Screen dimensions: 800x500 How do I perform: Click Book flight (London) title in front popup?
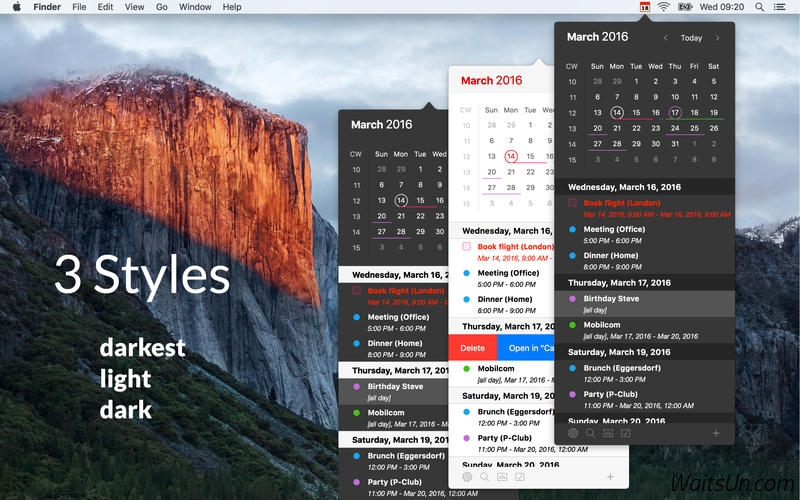click(621, 203)
